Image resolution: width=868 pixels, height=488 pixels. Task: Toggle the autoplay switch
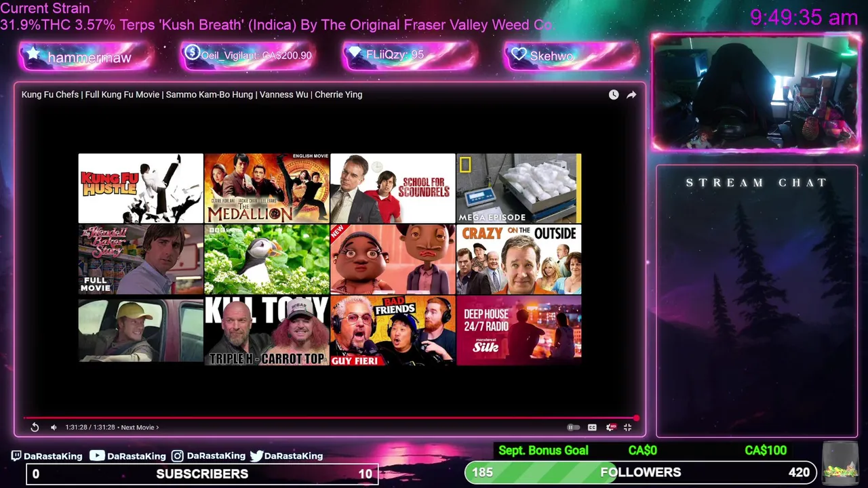click(572, 427)
